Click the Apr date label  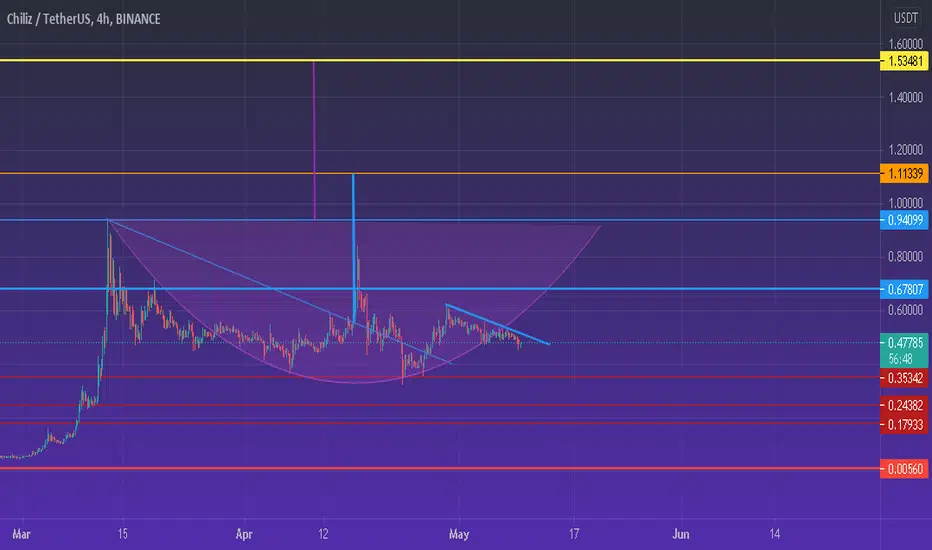coord(244,534)
